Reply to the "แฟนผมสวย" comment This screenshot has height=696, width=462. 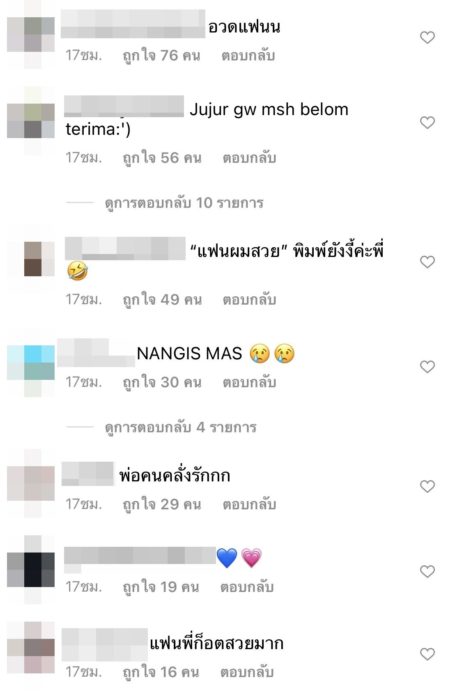coord(249,300)
